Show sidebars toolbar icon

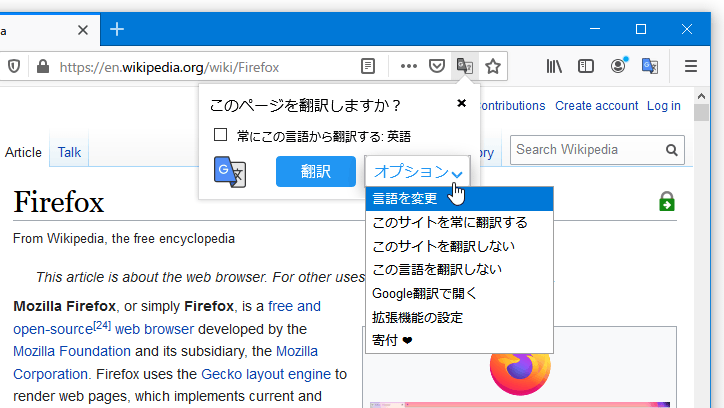coord(585,66)
